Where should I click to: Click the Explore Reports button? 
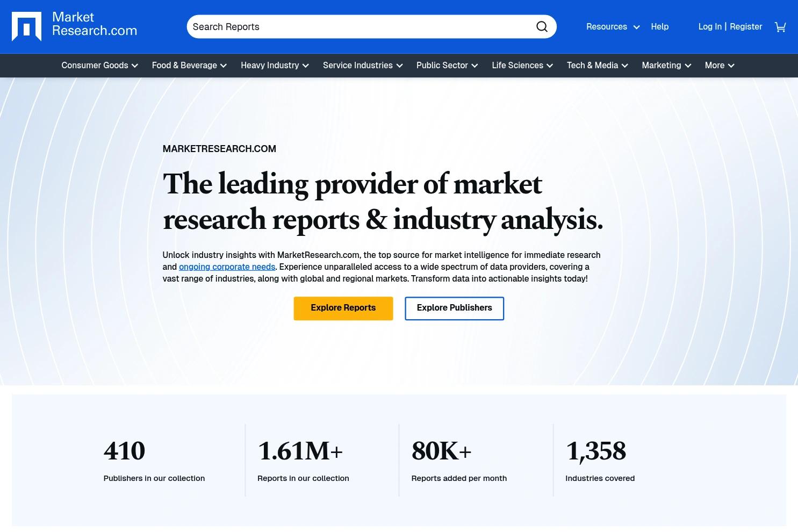click(x=343, y=308)
